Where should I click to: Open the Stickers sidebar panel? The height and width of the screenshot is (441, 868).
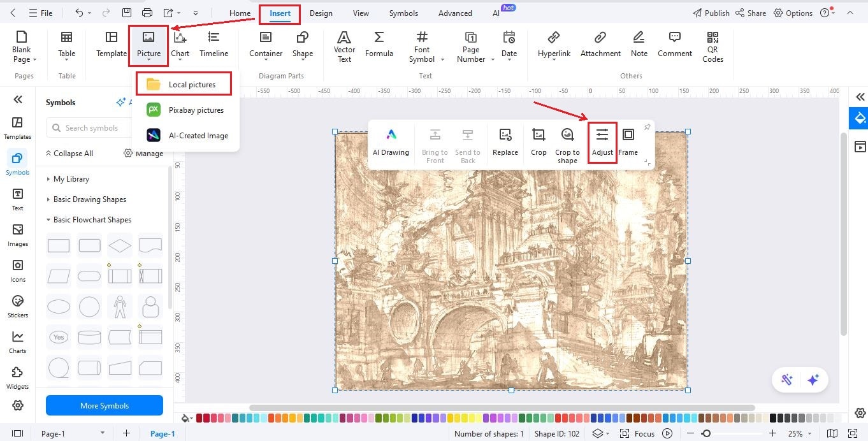[x=18, y=306]
